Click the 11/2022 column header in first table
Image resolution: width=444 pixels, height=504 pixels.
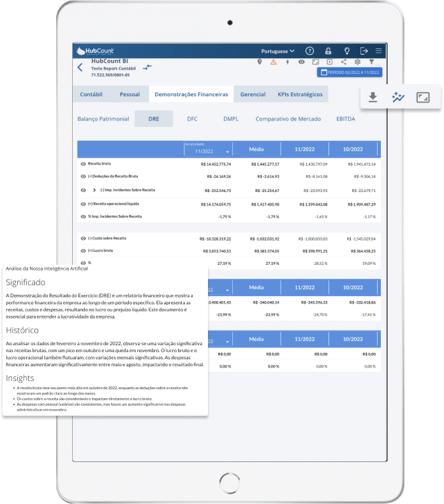pos(304,149)
